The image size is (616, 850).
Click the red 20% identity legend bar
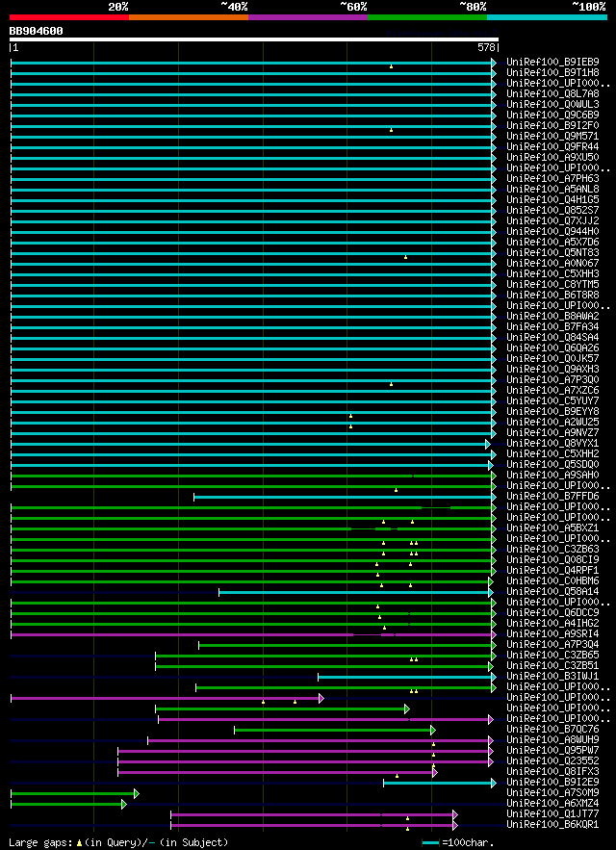69,17
